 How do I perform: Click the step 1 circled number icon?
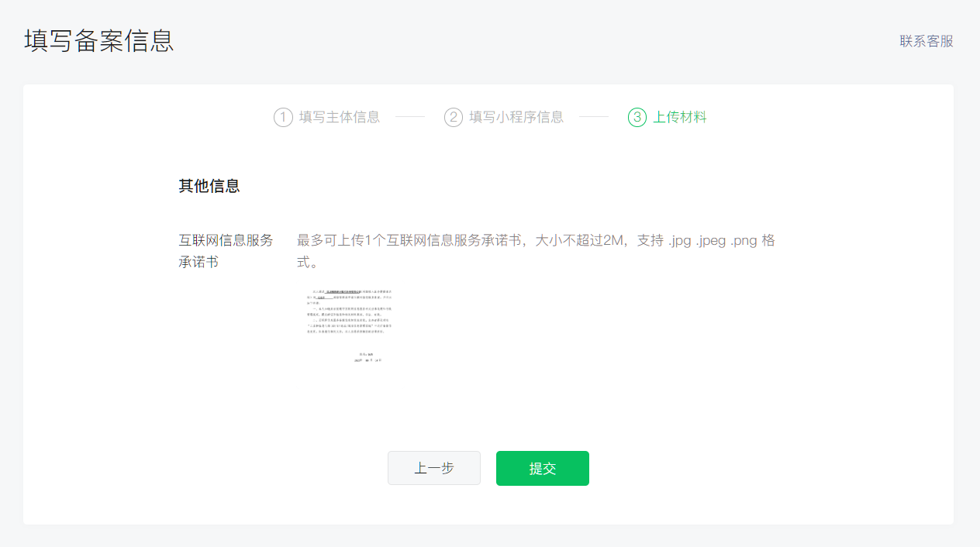(283, 118)
